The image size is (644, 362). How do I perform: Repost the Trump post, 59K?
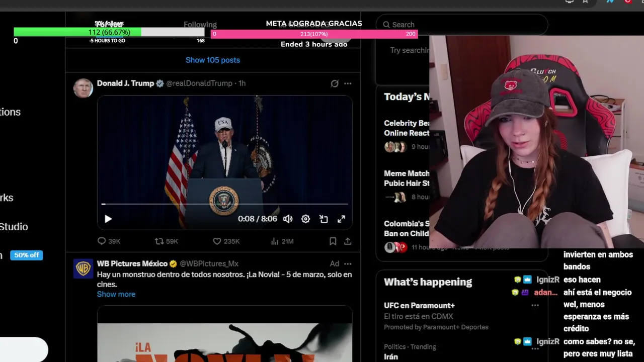tap(167, 241)
